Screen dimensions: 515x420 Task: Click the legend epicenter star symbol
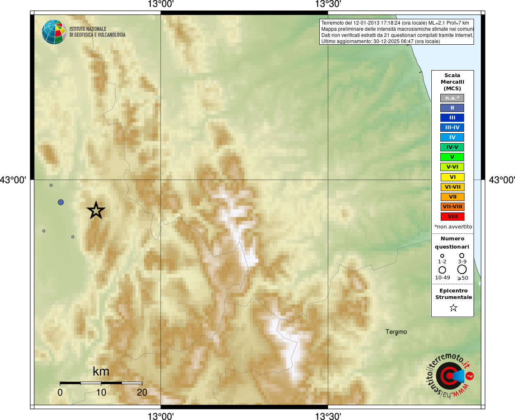click(453, 308)
